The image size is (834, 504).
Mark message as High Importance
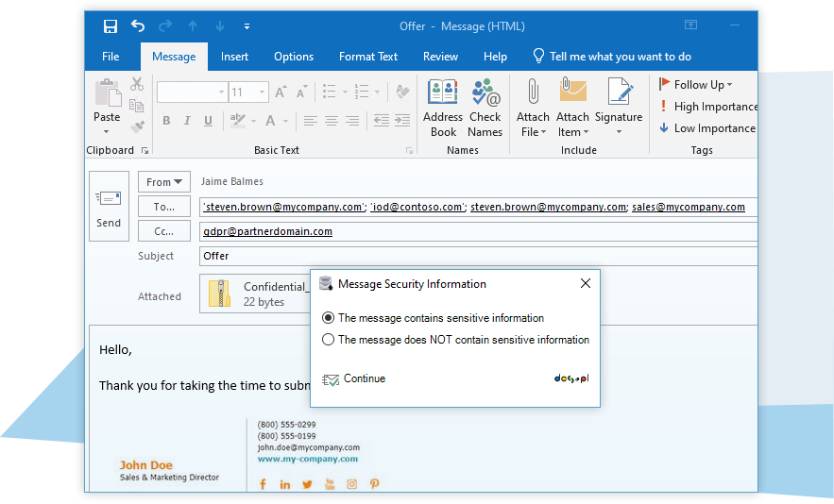[707, 107]
